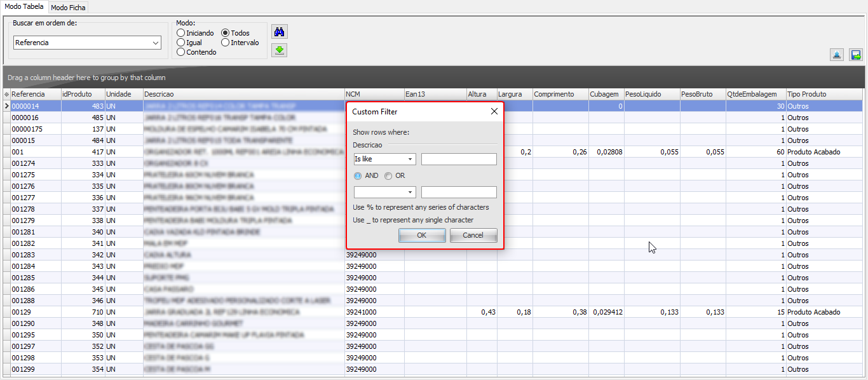Image resolution: width=868 pixels, height=380 pixels.
Task: Sort by the Tipo Produto column header
Action: (823, 94)
